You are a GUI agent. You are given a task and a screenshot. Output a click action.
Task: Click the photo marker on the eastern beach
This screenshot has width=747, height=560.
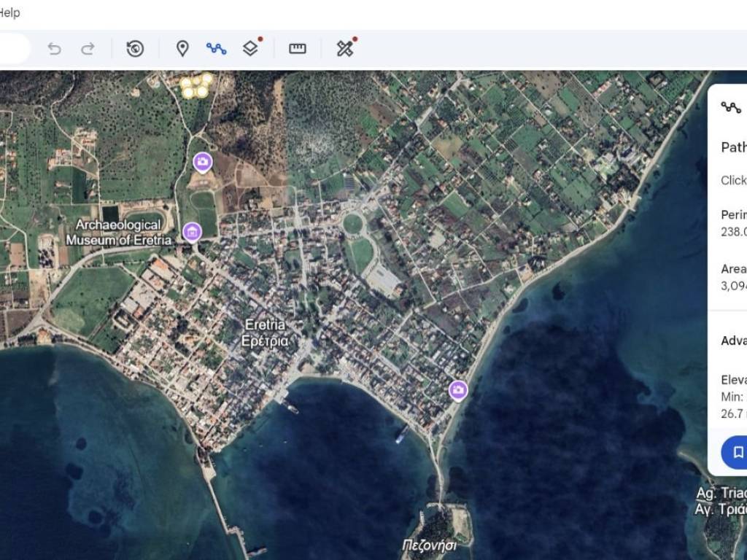click(458, 390)
